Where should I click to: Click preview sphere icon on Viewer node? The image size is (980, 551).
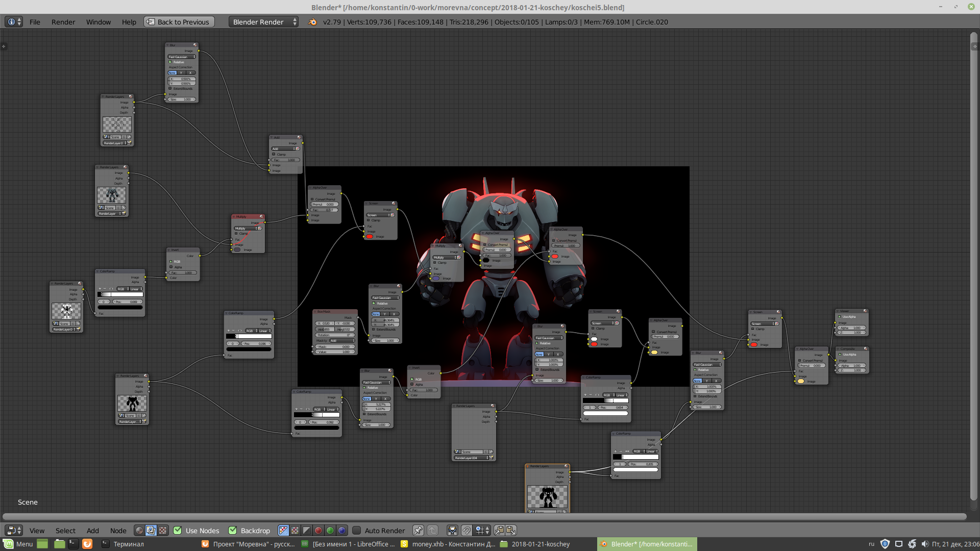(x=866, y=311)
